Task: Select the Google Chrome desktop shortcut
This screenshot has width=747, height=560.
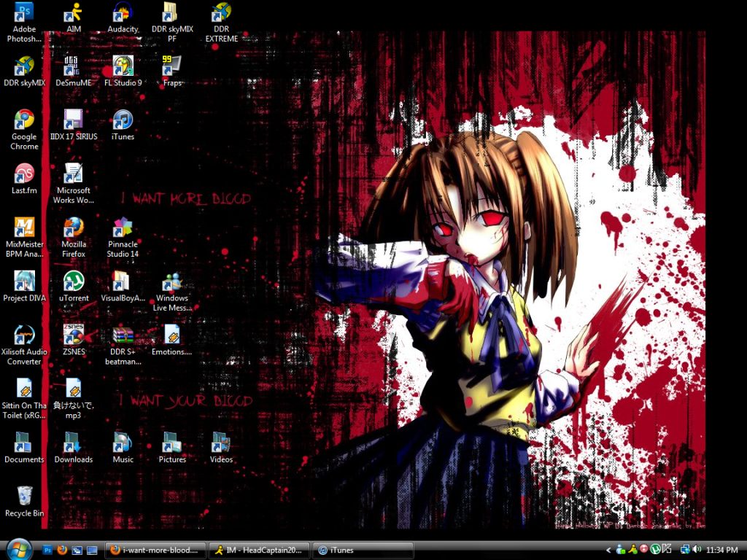Action: click(x=24, y=130)
